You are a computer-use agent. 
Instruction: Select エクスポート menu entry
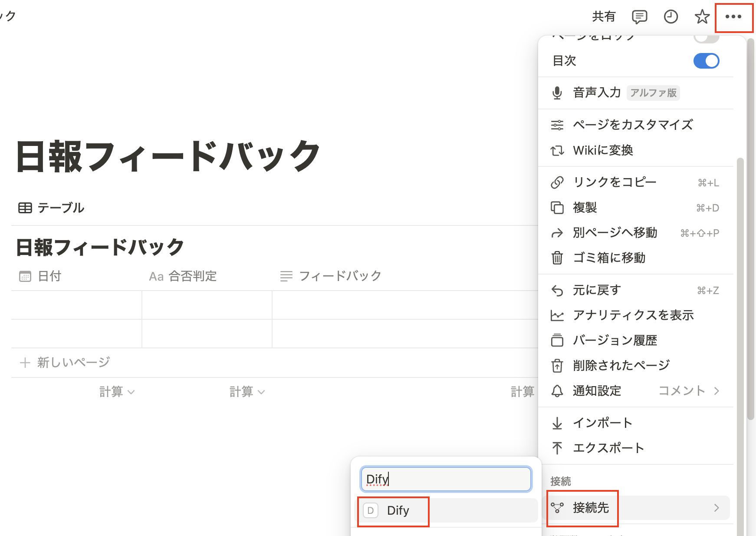pyautogui.click(x=608, y=448)
